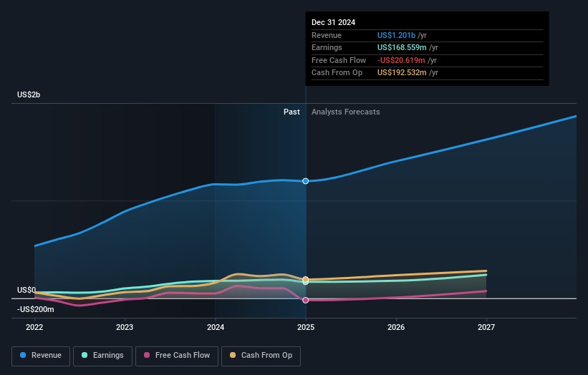Click the Analysts Forecasts label
The width and height of the screenshot is (588, 375).
pyautogui.click(x=345, y=112)
